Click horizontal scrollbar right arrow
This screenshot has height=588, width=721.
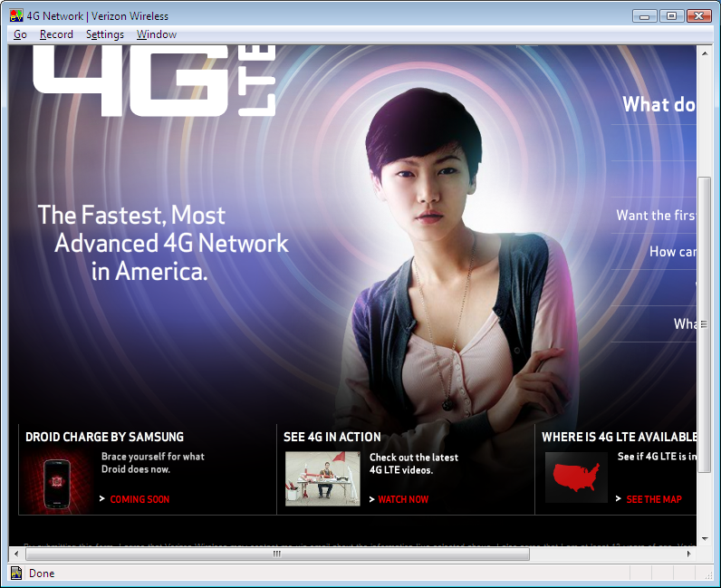[688, 554]
